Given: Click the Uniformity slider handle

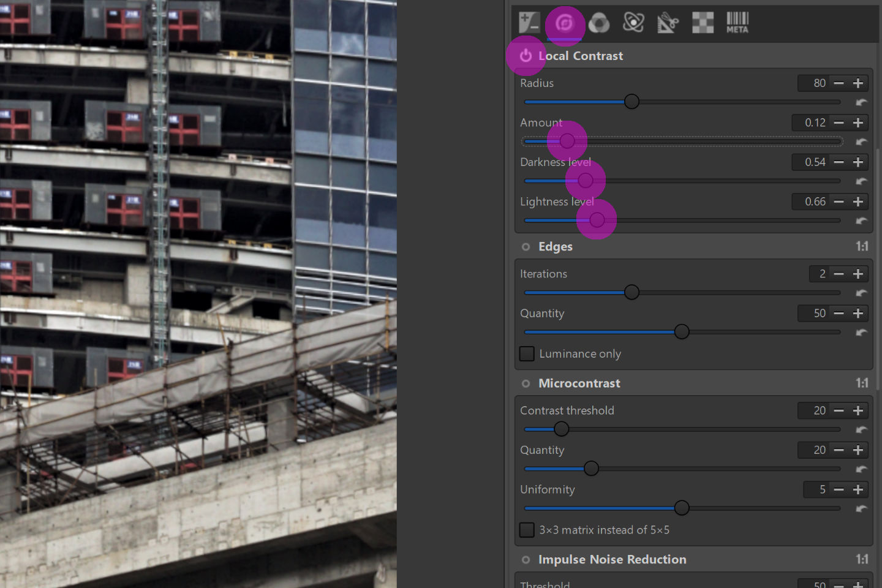Looking at the screenshot, I should click(x=682, y=508).
